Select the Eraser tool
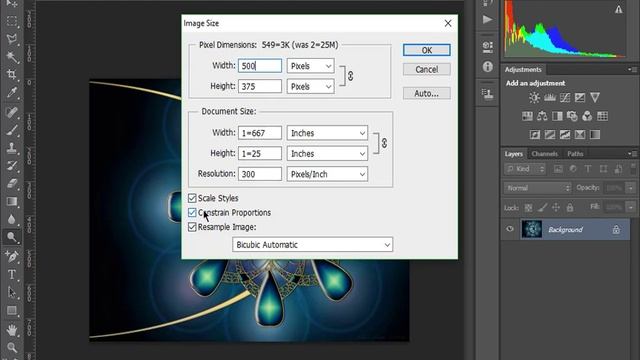Screen dimensions: 640x360 point(12,184)
